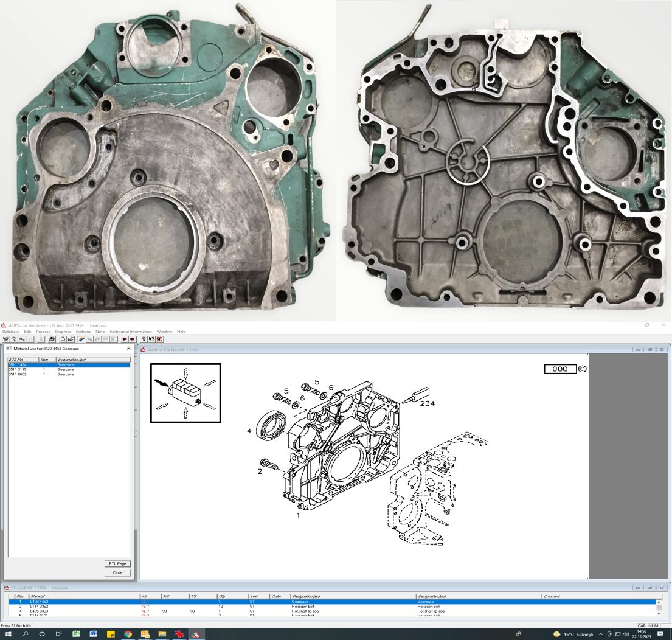Open Task View from taskbar
Screen dimensions: 672x640
tap(59, 634)
